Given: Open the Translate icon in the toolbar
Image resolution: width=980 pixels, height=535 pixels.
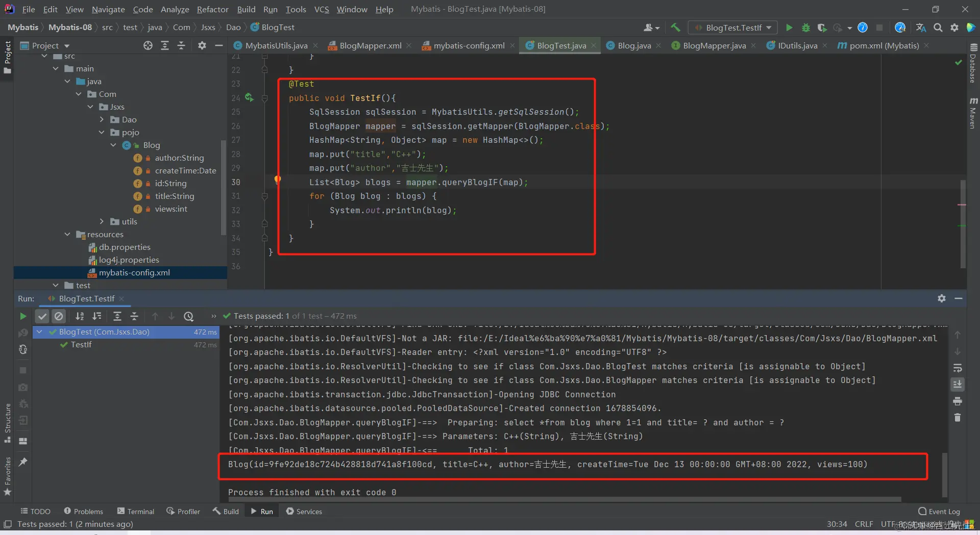Looking at the screenshot, I should [x=921, y=28].
